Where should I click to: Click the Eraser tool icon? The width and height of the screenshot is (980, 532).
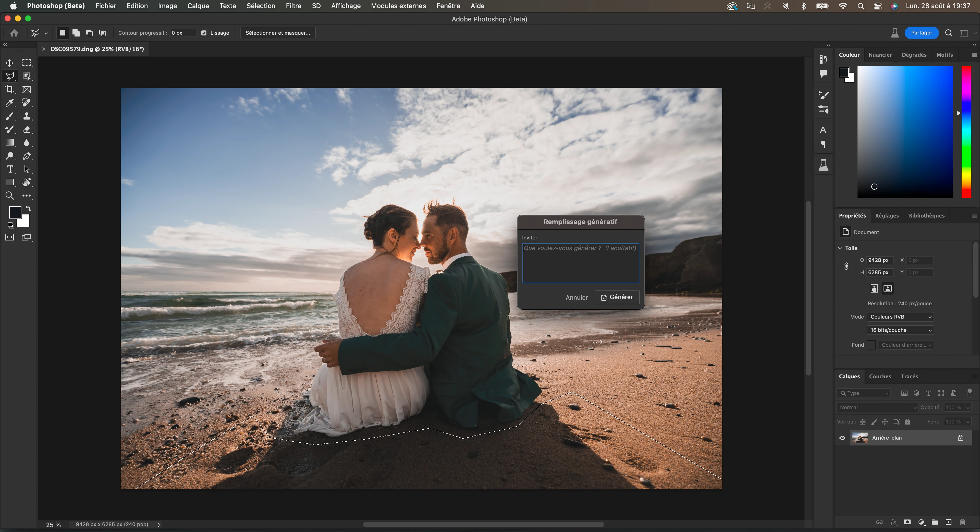click(x=27, y=129)
